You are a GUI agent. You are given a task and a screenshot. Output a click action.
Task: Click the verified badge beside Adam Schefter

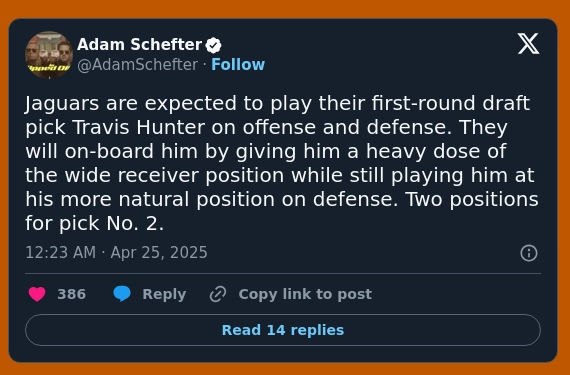(x=213, y=45)
